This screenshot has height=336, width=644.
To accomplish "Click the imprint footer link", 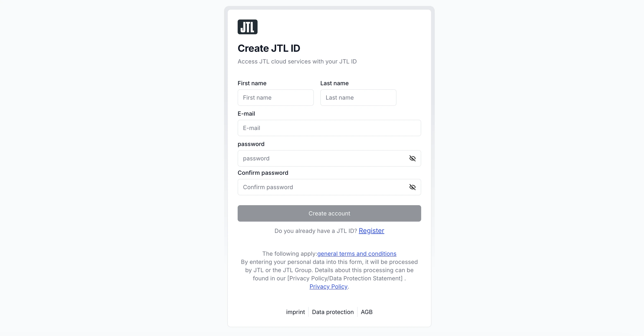I will pos(295,312).
